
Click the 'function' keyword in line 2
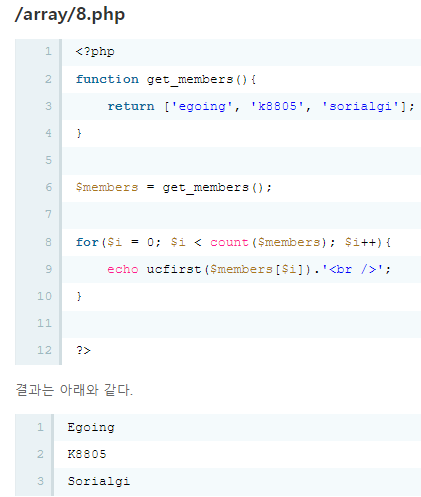107,79
